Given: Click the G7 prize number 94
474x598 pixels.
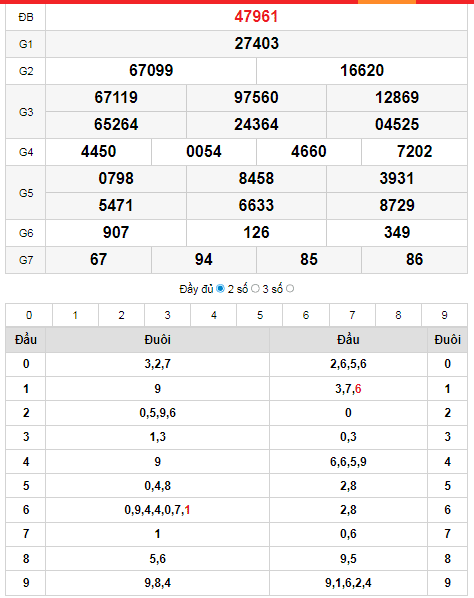Looking at the screenshot, I should (204, 260).
